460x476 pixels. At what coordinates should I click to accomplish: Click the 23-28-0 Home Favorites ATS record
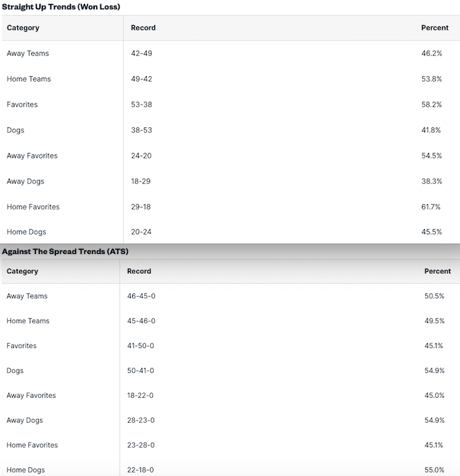coord(140,445)
